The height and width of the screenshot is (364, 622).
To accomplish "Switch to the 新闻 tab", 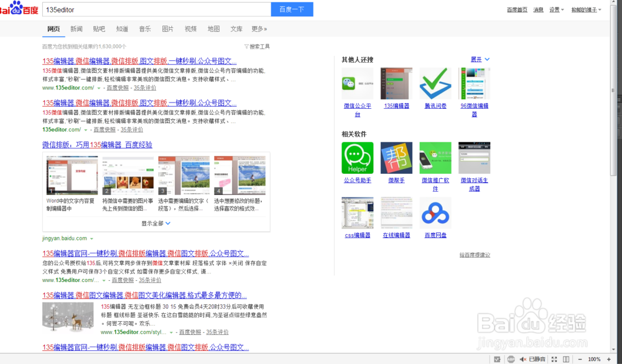I will (76, 29).
